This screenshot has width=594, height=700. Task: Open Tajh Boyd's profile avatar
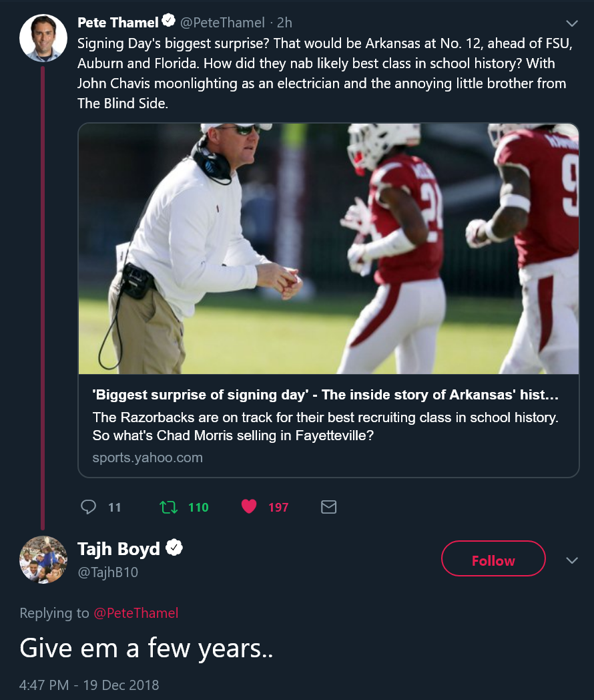pyautogui.click(x=43, y=560)
